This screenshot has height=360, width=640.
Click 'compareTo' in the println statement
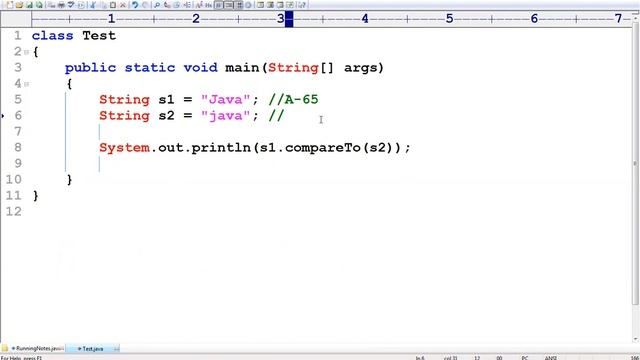pyautogui.click(x=323, y=147)
